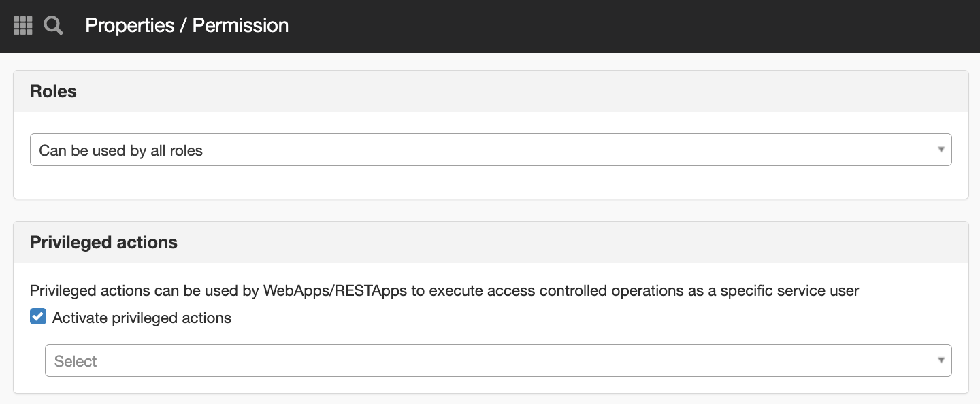Click the arrow on the Select combo box
Viewport: 980px width, 404px height.
(941, 360)
